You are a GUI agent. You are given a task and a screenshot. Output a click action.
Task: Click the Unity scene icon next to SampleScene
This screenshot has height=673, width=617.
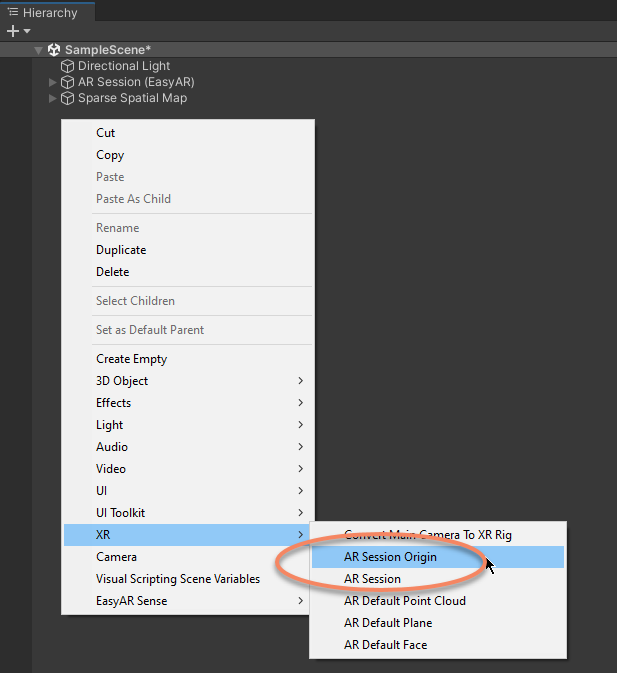pyautogui.click(x=54, y=50)
